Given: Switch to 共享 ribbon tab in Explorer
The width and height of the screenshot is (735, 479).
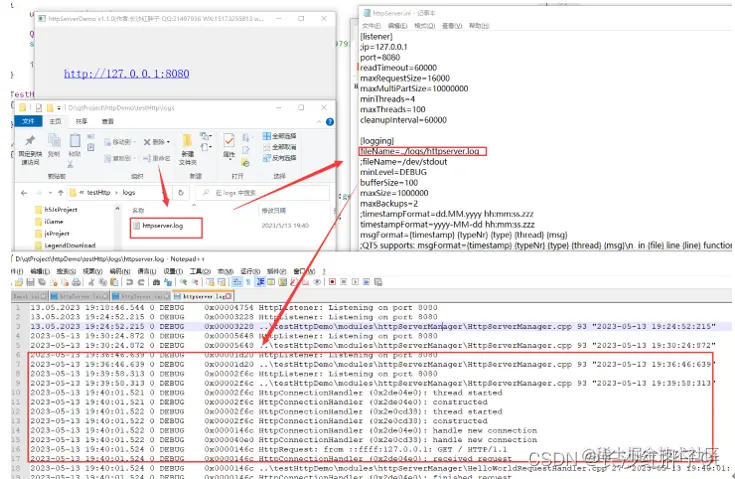Looking at the screenshot, I should pyautogui.click(x=82, y=121).
